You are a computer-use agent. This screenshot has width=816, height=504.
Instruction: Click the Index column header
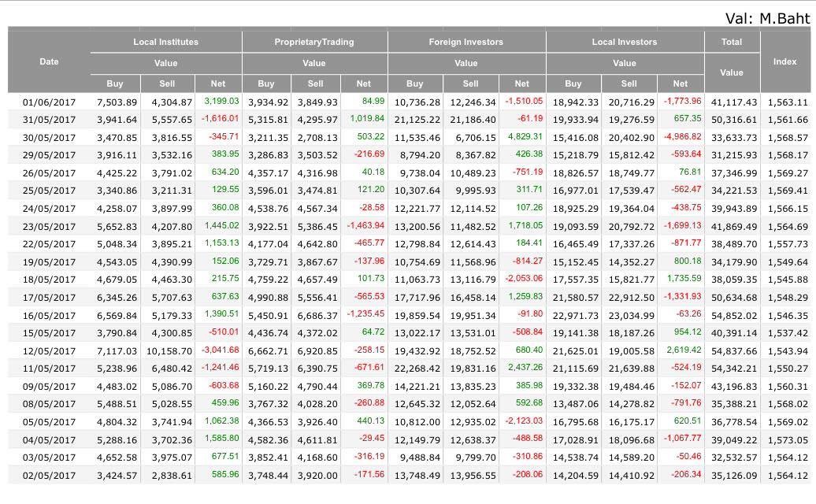click(x=784, y=61)
